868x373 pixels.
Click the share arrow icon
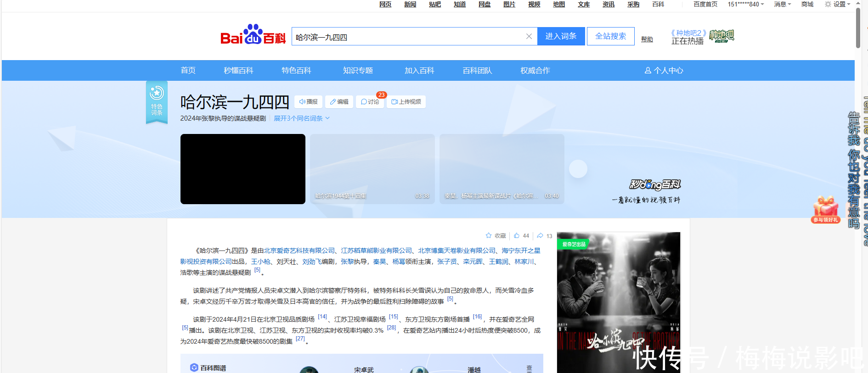(540, 236)
